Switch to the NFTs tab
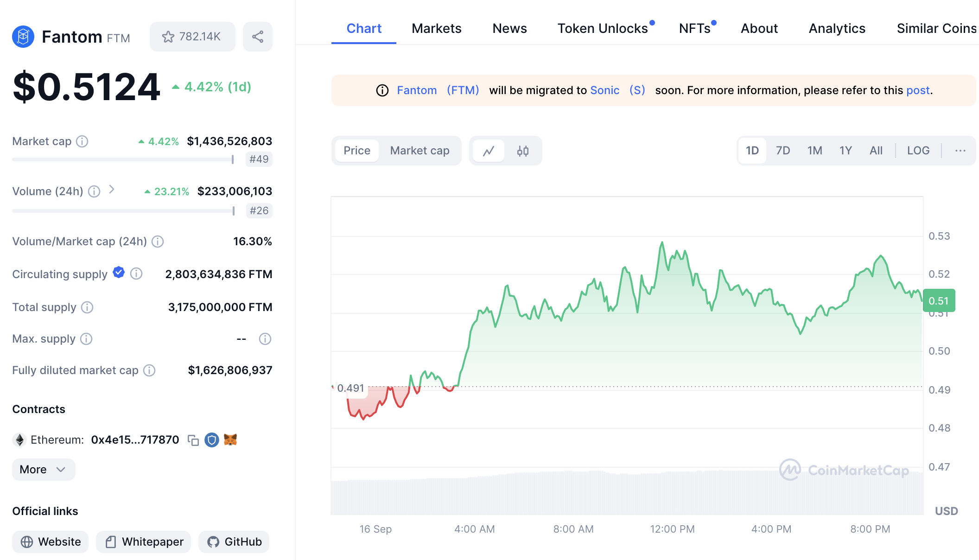 pos(694,28)
